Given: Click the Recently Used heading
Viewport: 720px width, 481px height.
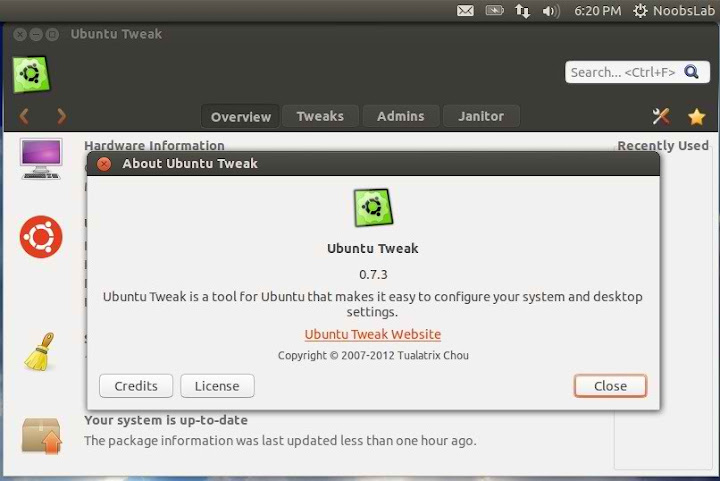Looking at the screenshot, I should [x=663, y=145].
